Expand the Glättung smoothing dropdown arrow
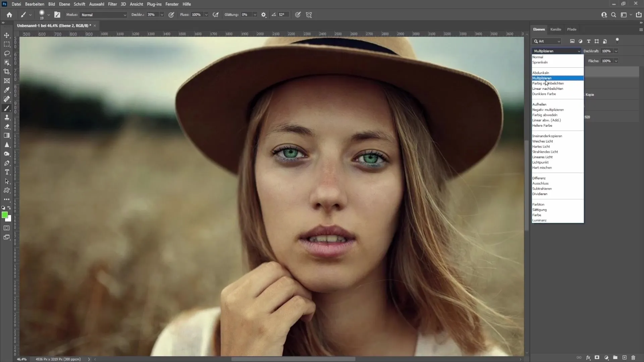 click(255, 15)
